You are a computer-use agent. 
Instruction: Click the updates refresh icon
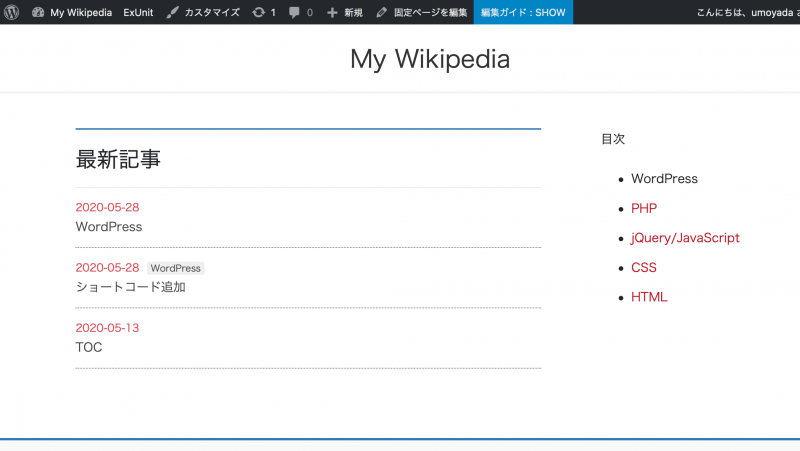259,12
